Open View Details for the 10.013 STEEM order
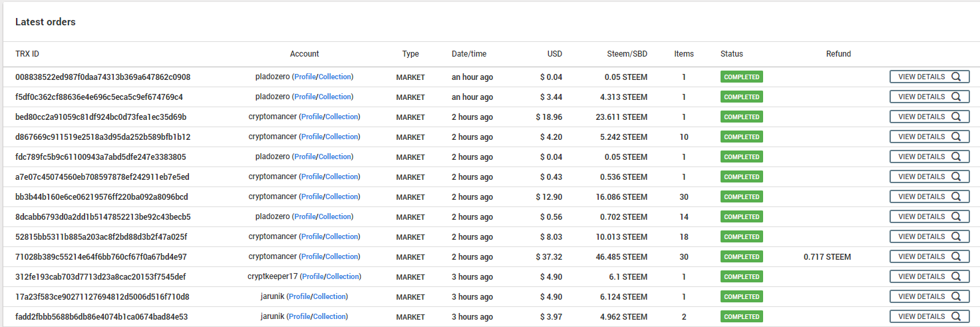Image resolution: width=980 pixels, height=327 pixels. [x=929, y=236]
